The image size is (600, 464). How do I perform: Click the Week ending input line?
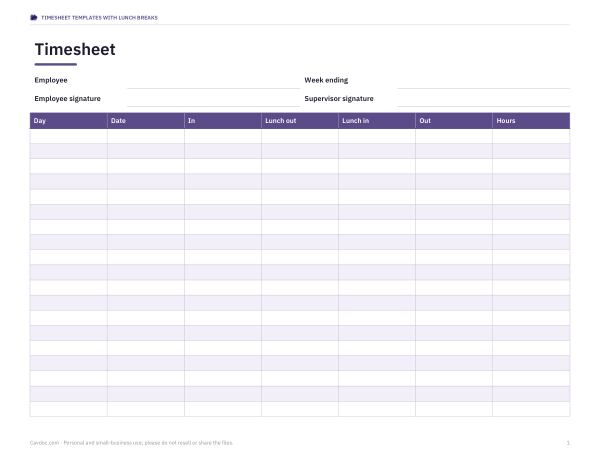[483, 81]
